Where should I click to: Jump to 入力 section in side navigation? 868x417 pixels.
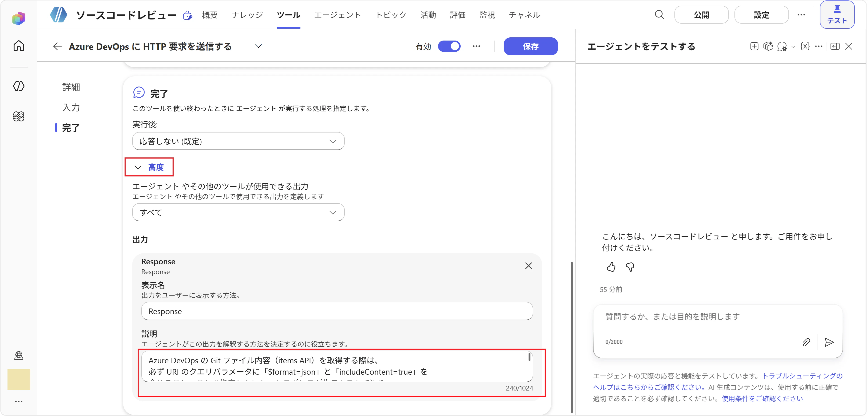pos(71,108)
